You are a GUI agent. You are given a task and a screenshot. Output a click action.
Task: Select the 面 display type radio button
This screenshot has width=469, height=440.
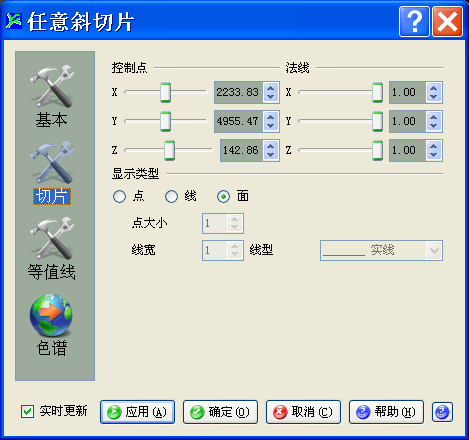point(223,197)
